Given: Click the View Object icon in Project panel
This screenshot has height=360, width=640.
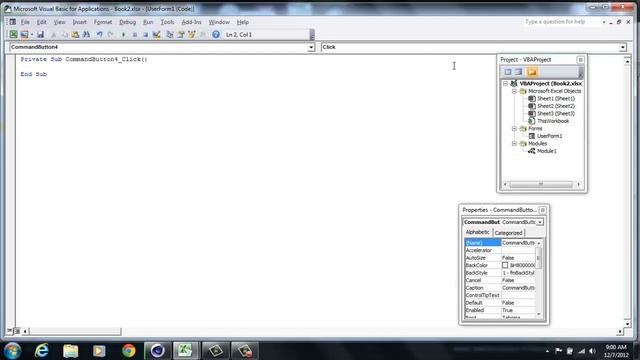Looking at the screenshot, I should pos(518,72).
